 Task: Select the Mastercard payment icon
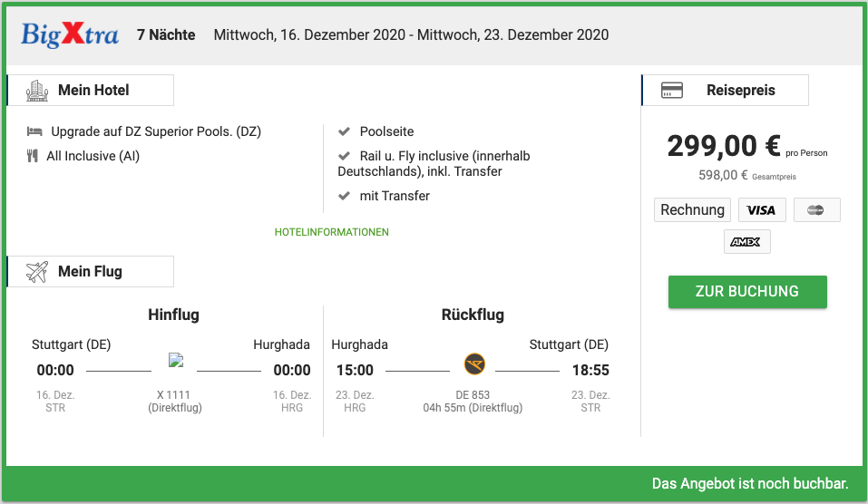click(816, 210)
